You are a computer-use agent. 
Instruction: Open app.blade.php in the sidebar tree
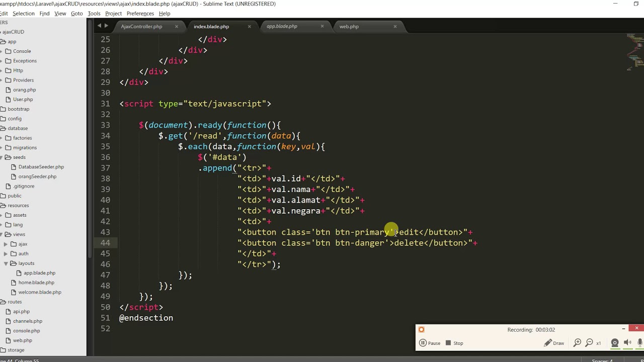point(39,273)
